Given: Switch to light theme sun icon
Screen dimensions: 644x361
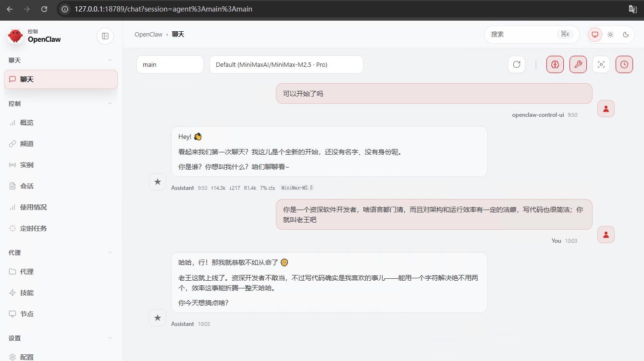Looking at the screenshot, I should [x=610, y=35].
